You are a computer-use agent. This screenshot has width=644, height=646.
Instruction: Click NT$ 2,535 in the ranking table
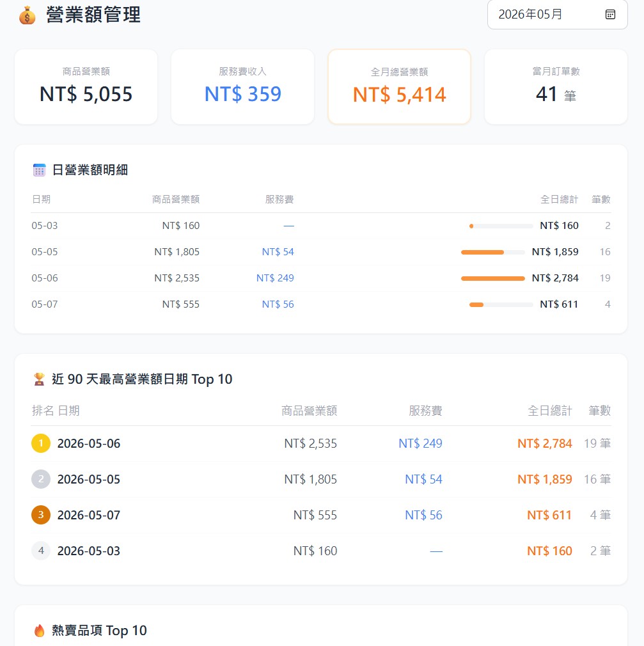311,443
